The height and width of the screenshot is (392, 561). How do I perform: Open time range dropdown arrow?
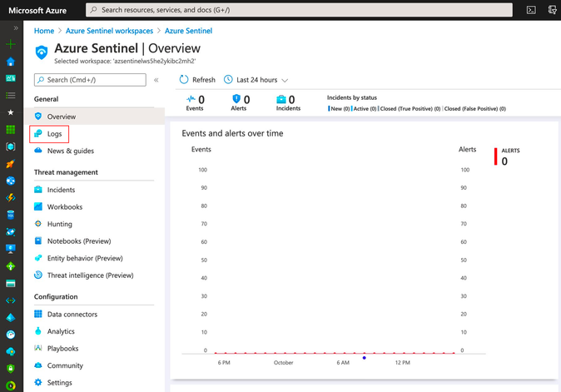point(285,81)
